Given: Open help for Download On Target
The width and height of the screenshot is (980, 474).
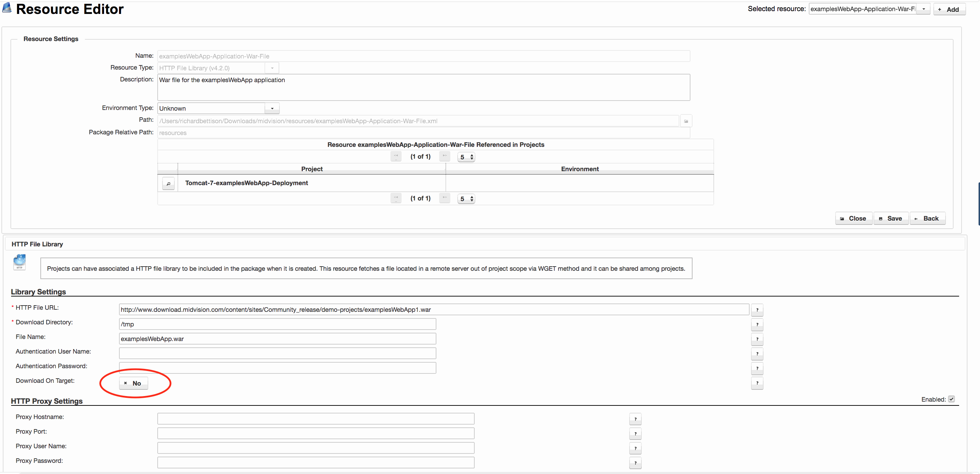Looking at the screenshot, I should click(757, 383).
